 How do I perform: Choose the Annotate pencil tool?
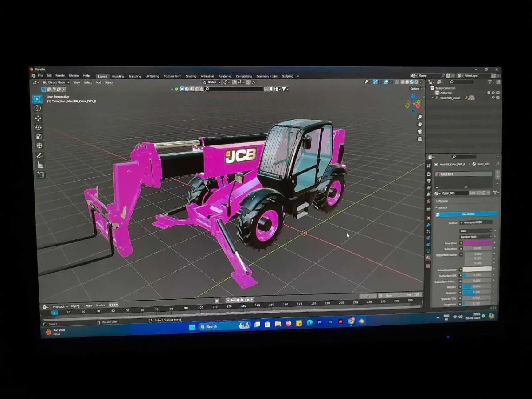coord(40,156)
